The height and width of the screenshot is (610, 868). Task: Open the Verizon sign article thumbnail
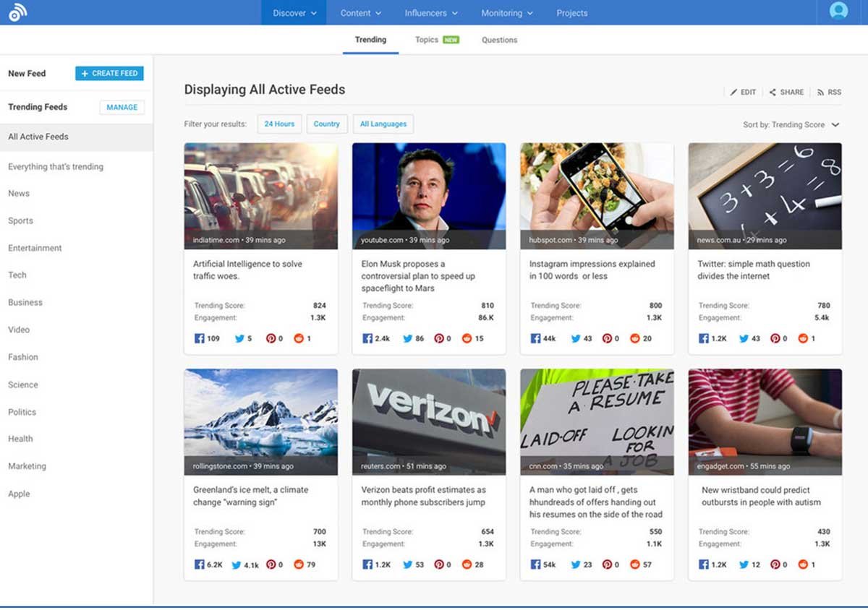tap(429, 422)
